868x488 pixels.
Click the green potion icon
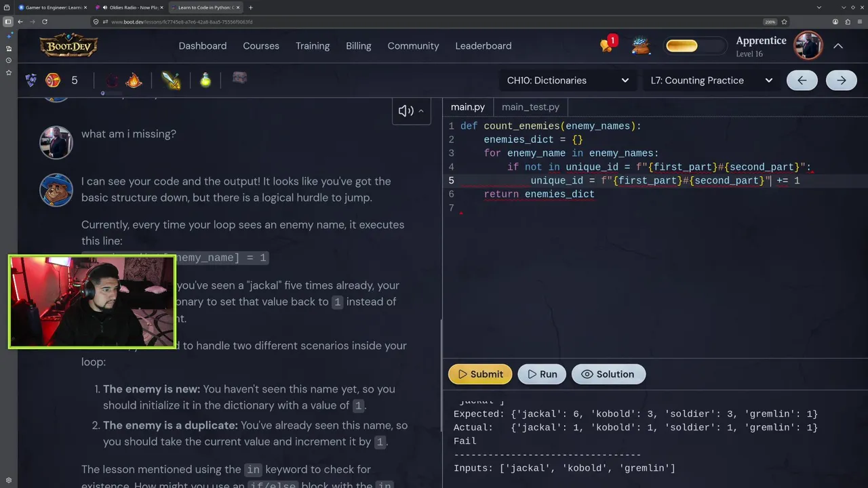point(205,81)
